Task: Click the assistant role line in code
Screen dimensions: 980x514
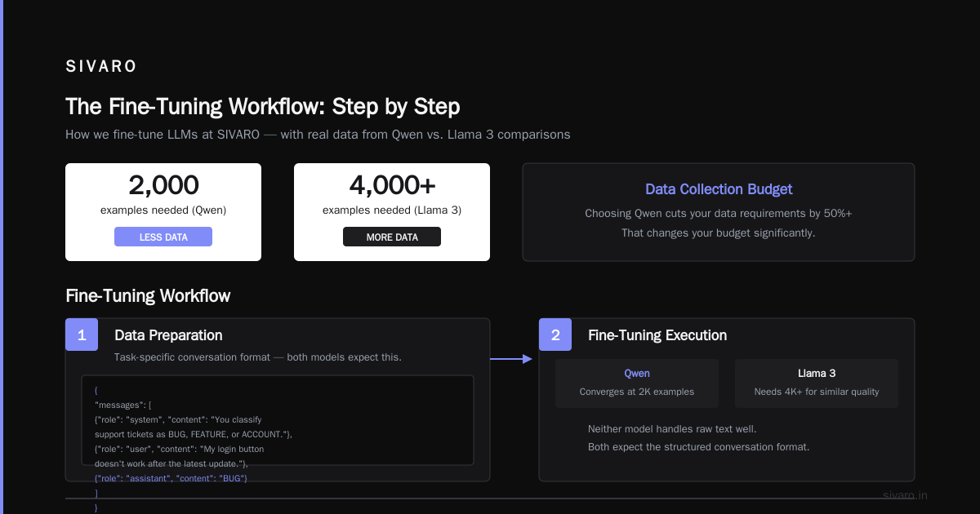Action: tap(171, 477)
